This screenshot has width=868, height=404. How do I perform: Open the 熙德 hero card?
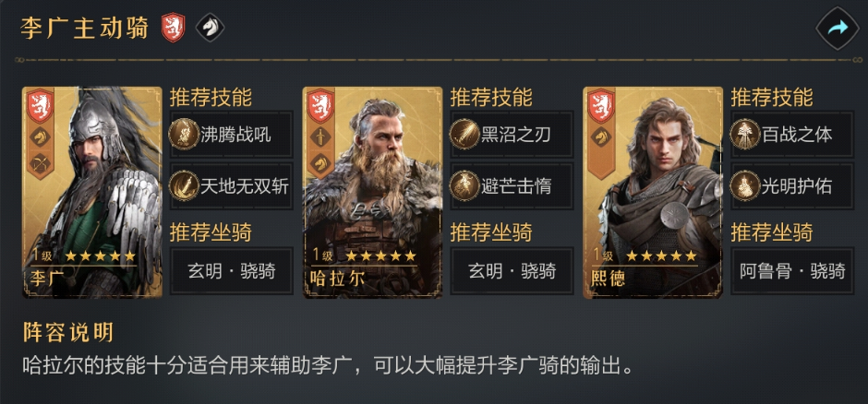(x=653, y=193)
